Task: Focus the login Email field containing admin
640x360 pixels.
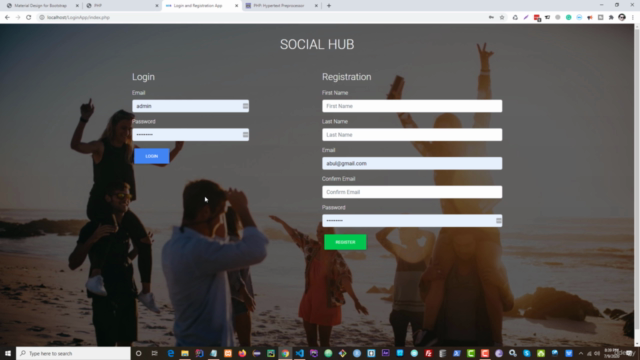Action: [x=191, y=106]
